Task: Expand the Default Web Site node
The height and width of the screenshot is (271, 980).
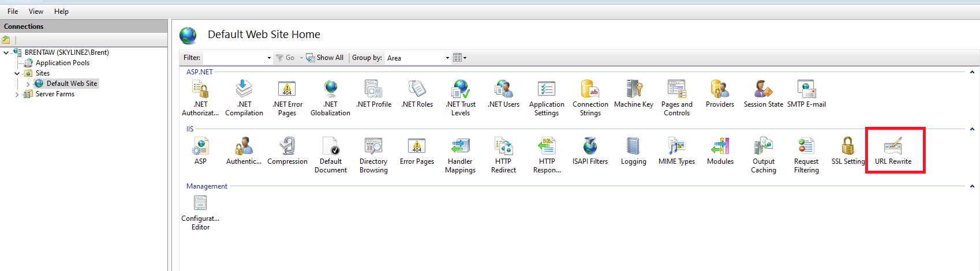Action: pos(28,84)
